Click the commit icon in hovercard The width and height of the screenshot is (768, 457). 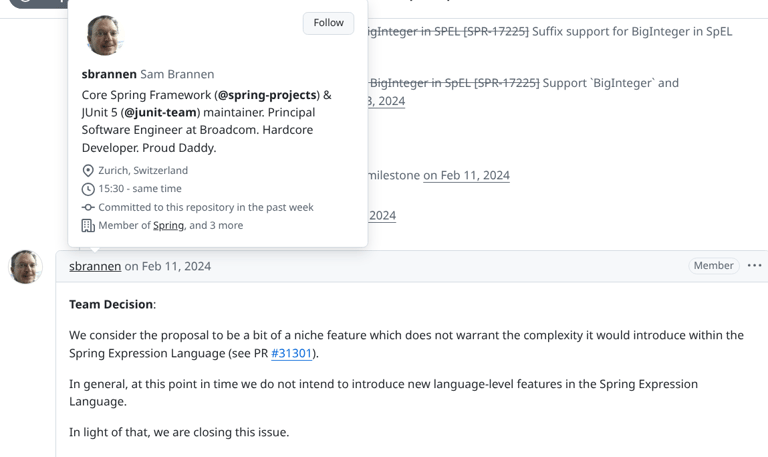pos(88,207)
